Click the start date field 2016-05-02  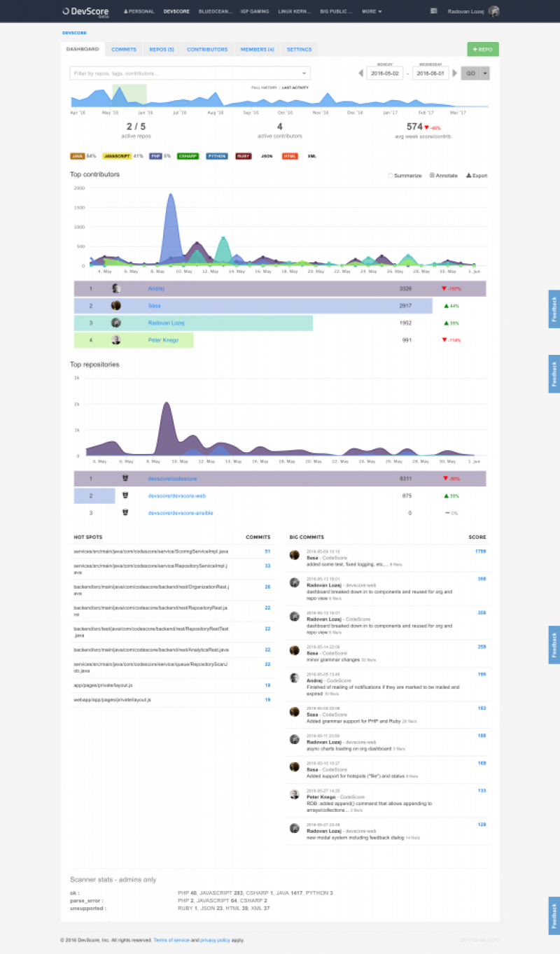pos(385,73)
